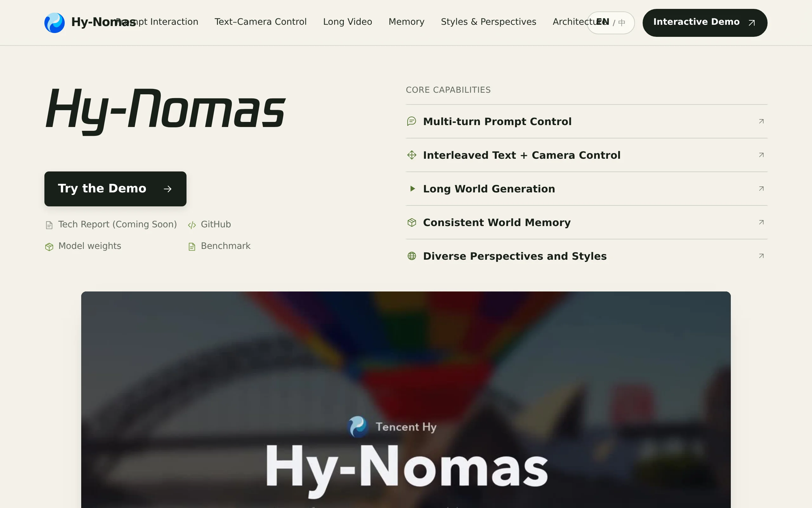The image size is (812, 508).
Task: Click the arrow at Consistent World Memory row end
Action: pyautogui.click(x=761, y=222)
